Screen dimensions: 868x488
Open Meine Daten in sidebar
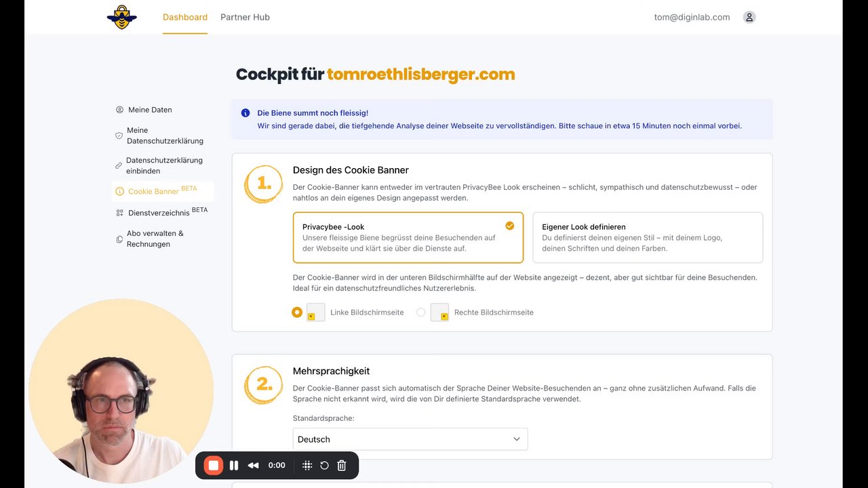150,110
